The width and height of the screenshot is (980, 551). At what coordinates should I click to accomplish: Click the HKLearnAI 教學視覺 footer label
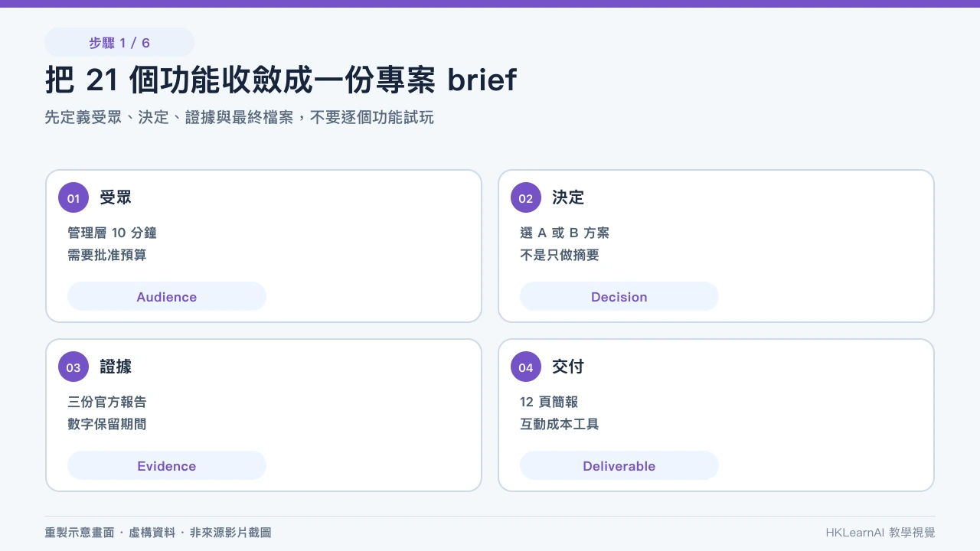click(880, 533)
